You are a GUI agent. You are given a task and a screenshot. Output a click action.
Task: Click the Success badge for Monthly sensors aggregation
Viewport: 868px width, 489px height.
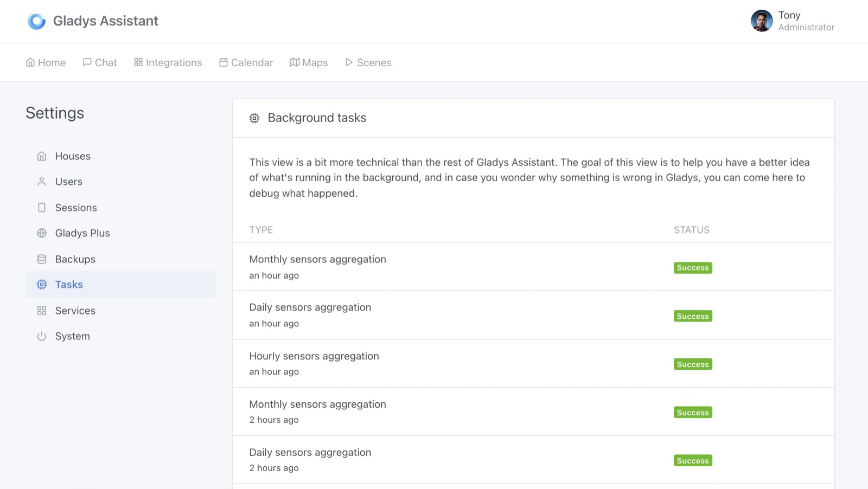pyautogui.click(x=692, y=267)
